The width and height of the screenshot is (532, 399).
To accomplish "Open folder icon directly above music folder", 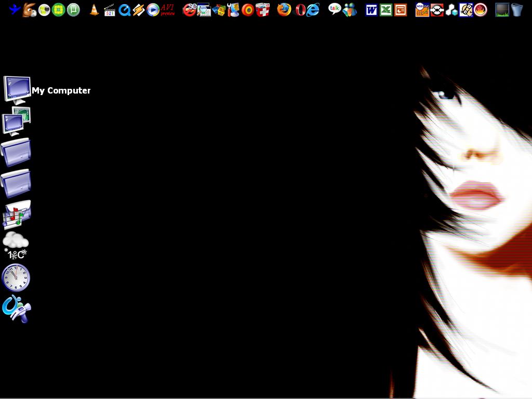I will [x=16, y=183].
